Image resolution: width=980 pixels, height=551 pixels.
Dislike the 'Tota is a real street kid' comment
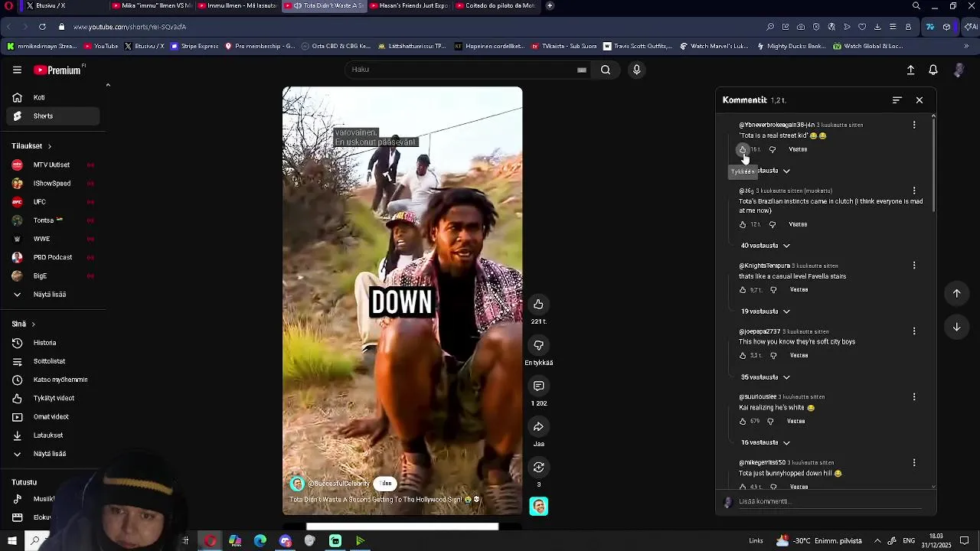[x=772, y=149]
